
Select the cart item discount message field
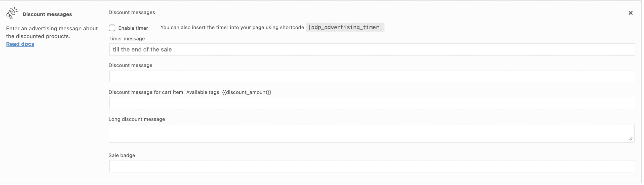tap(372, 103)
